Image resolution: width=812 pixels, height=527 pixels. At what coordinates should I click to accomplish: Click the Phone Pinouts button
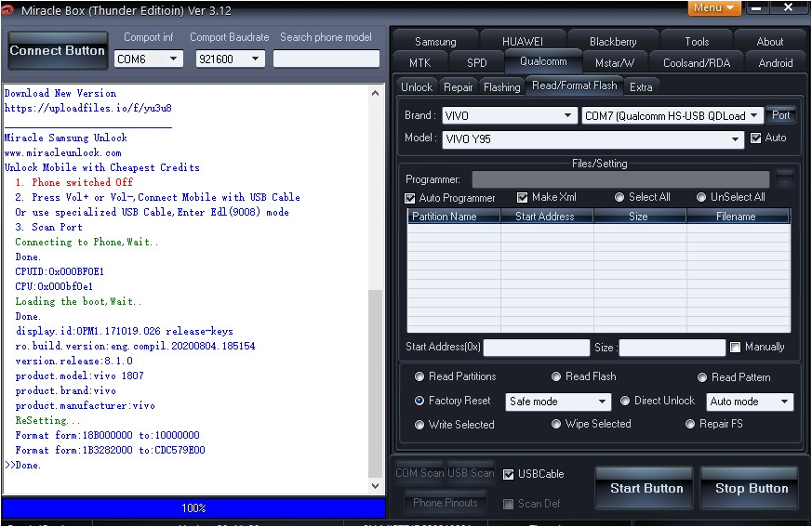point(446,503)
